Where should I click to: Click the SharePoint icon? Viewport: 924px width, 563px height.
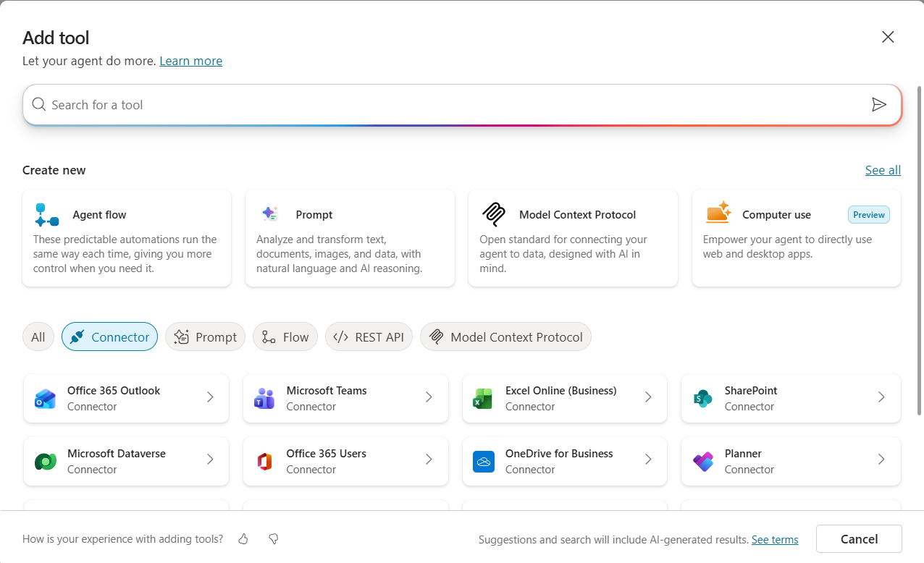[702, 398]
